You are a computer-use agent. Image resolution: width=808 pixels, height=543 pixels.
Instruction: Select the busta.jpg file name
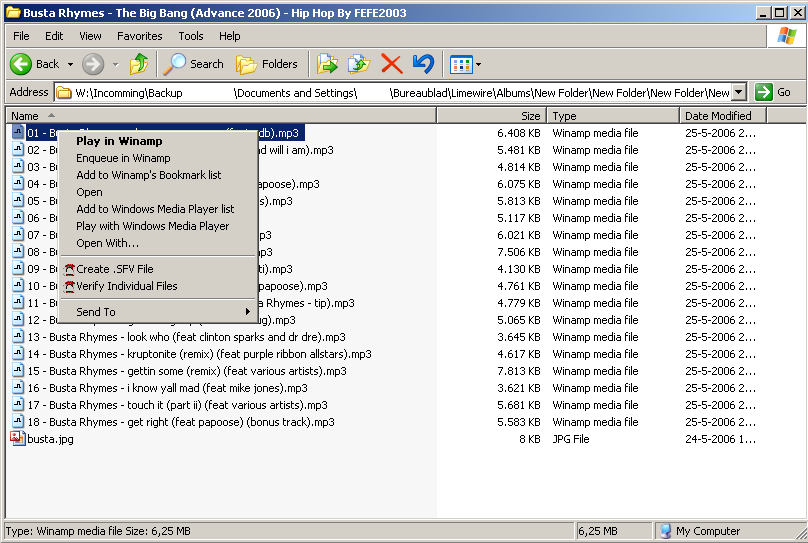50,439
